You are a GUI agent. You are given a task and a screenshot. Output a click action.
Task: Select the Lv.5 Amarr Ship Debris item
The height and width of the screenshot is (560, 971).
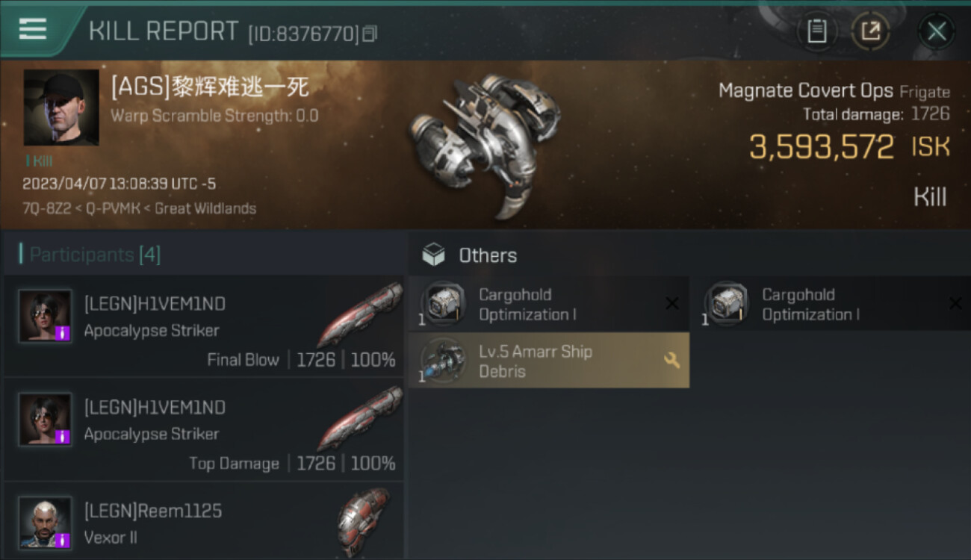pos(549,361)
